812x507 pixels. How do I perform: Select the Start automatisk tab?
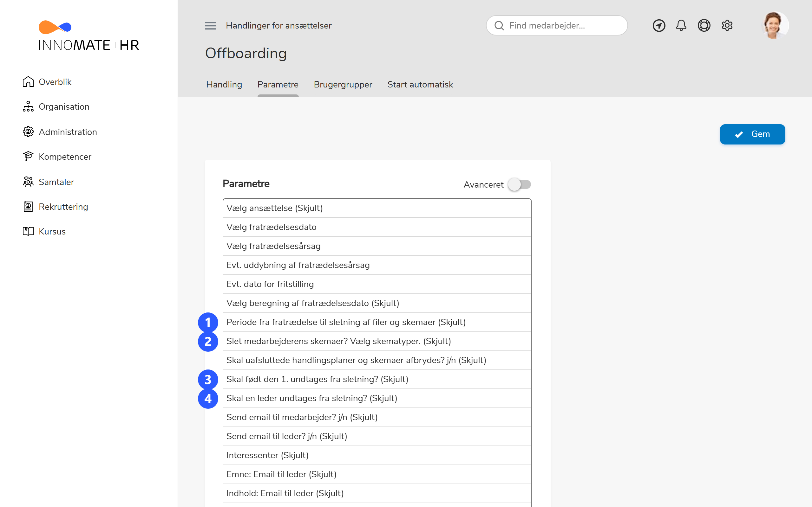(x=420, y=85)
